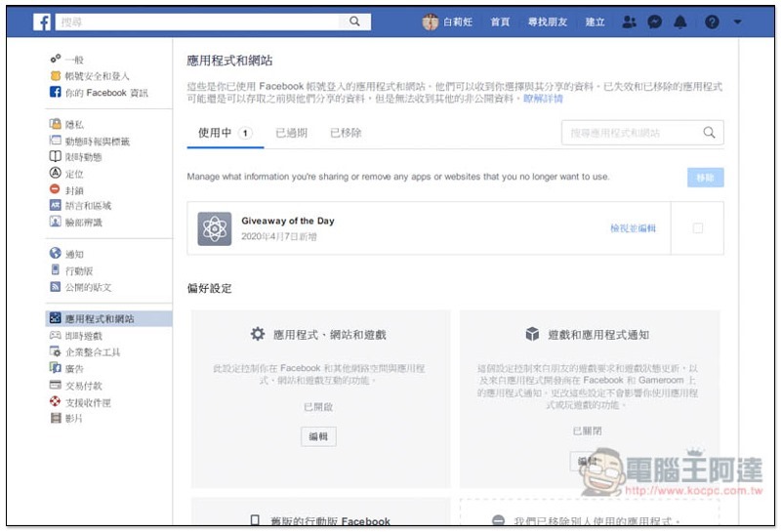
Task: Tick the checkbox for Giveaway of the Day
Action: click(x=697, y=228)
